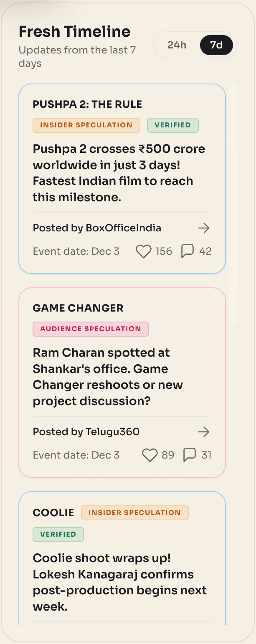Toggle the VERIFIED badge on Pushpa 2

click(172, 125)
